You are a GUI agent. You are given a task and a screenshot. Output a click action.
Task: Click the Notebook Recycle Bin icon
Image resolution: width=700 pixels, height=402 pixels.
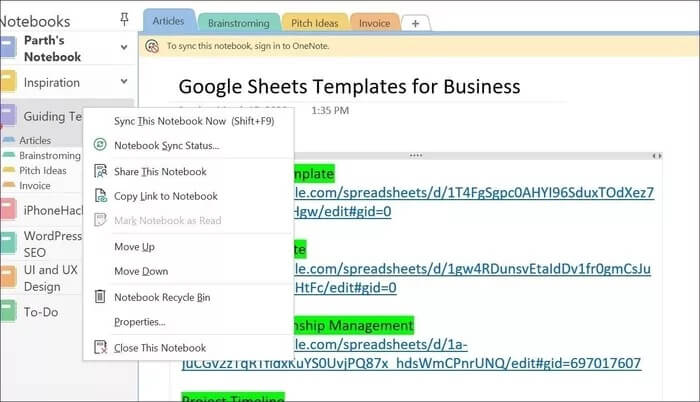(x=100, y=297)
